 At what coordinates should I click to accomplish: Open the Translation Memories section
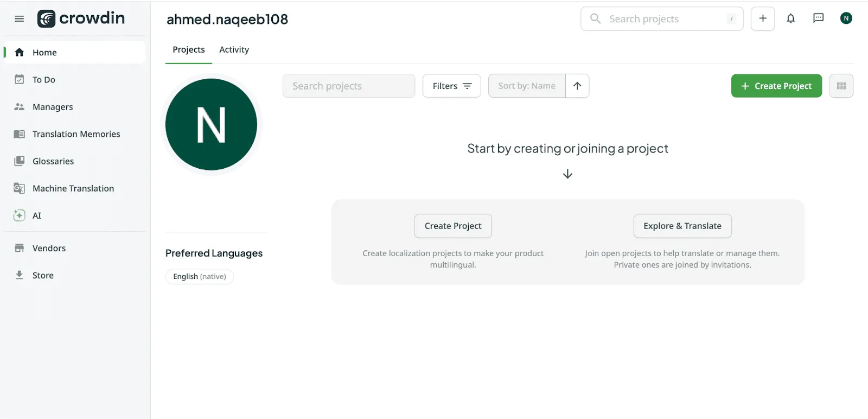(76, 134)
